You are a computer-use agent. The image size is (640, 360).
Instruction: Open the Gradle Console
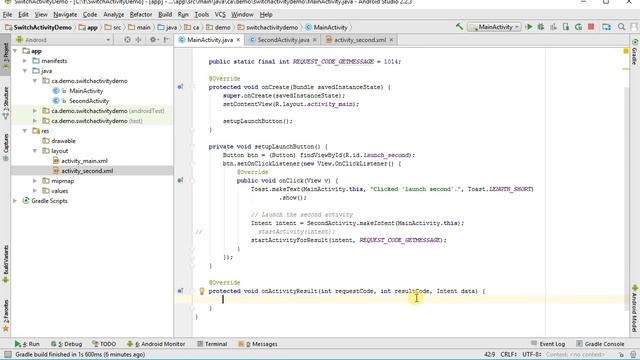(600, 344)
